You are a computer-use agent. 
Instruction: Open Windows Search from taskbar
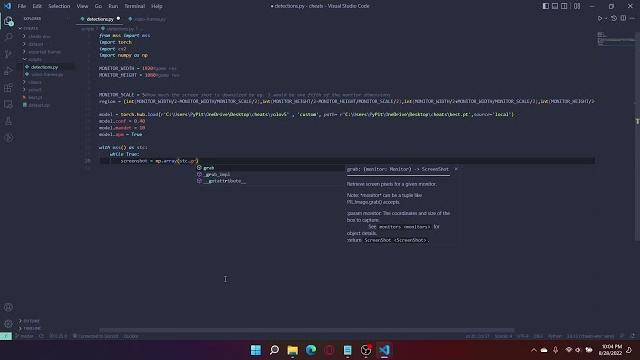coord(274,350)
